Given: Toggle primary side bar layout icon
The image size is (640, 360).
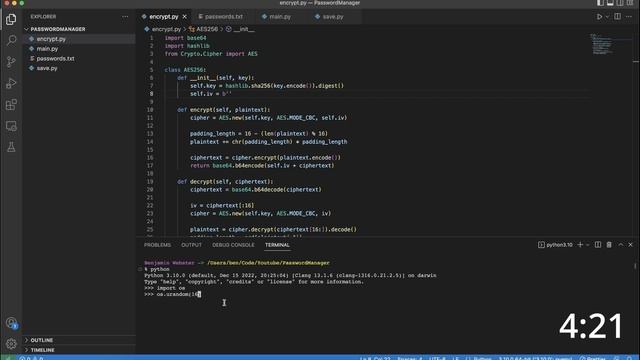Looking at the screenshot, I should click(x=600, y=3).
